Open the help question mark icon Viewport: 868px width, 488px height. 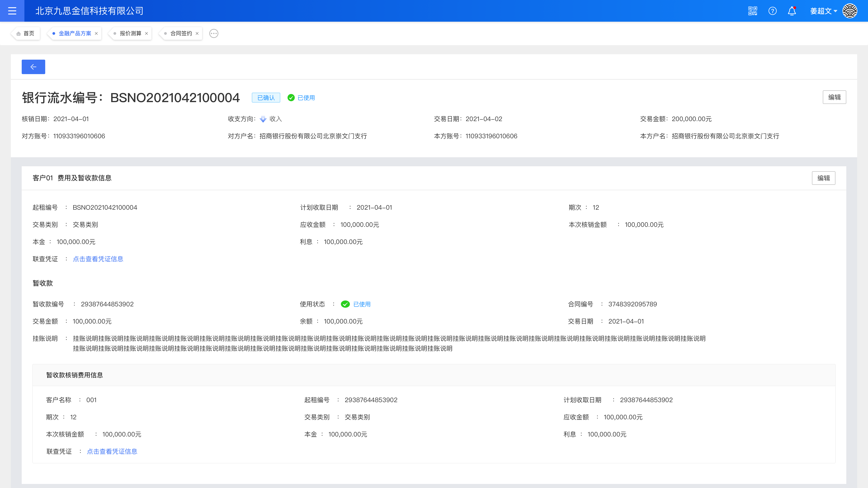[x=772, y=11]
